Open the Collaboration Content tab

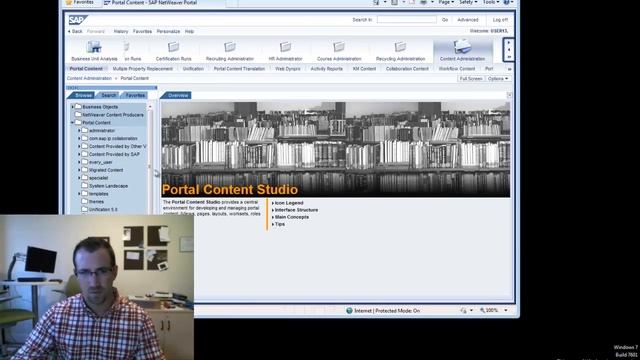coord(407,69)
